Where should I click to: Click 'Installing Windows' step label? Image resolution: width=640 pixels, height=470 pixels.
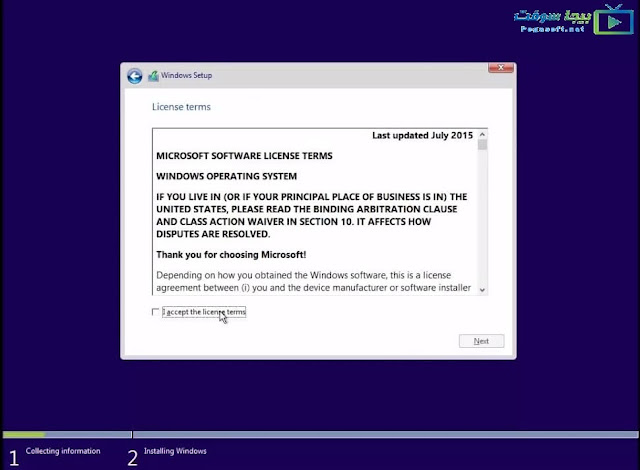pyautogui.click(x=175, y=451)
